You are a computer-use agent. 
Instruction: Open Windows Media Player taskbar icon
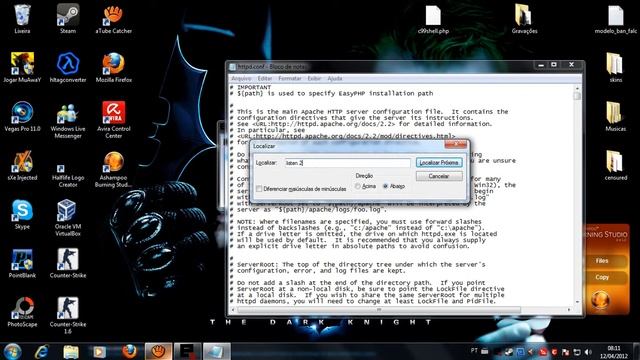(x=100, y=351)
